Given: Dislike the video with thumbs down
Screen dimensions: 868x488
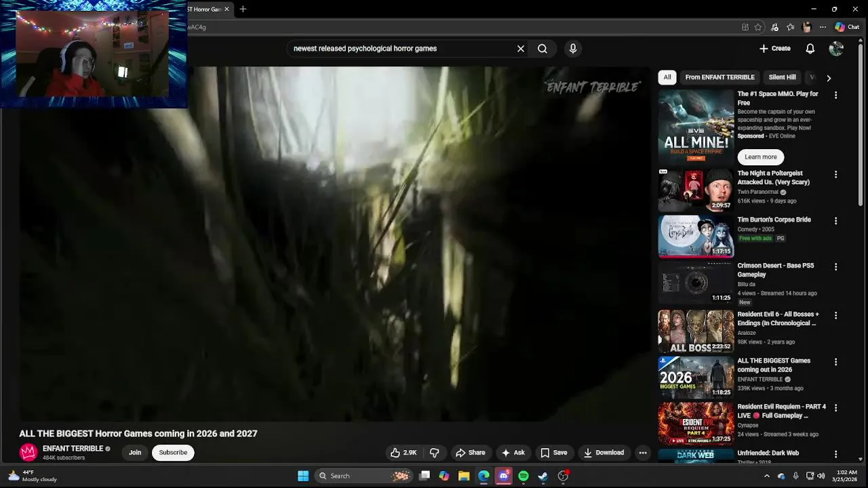Looking at the screenshot, I should click(x=435, y=453).
